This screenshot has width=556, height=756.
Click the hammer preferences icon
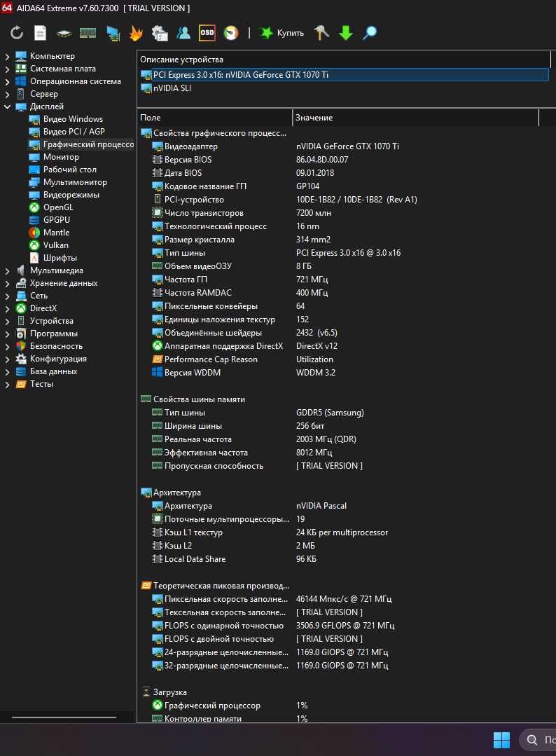point(321,33)
